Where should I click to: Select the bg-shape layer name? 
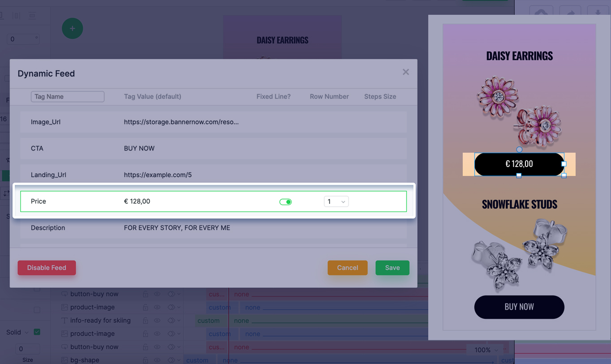click(x=85, y=360)
